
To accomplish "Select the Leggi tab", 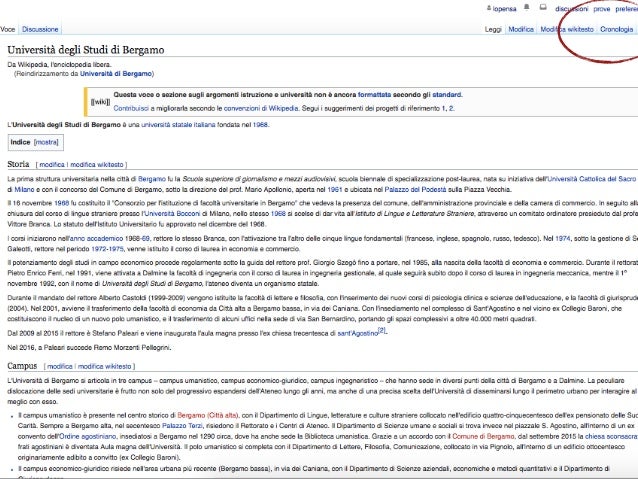I will tap(493, 29).
